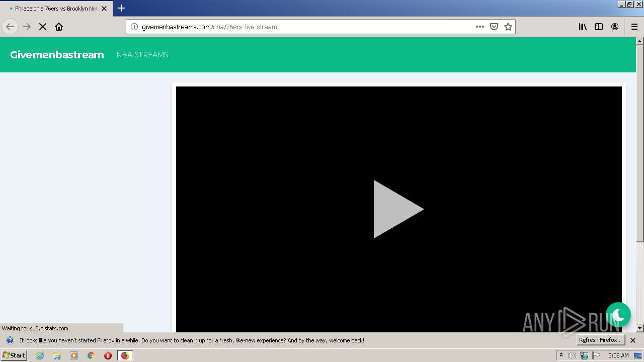Save the page to Pocket
Image resolution: width=644 pixels, height=362 pixels.
[x=494, y=27]
